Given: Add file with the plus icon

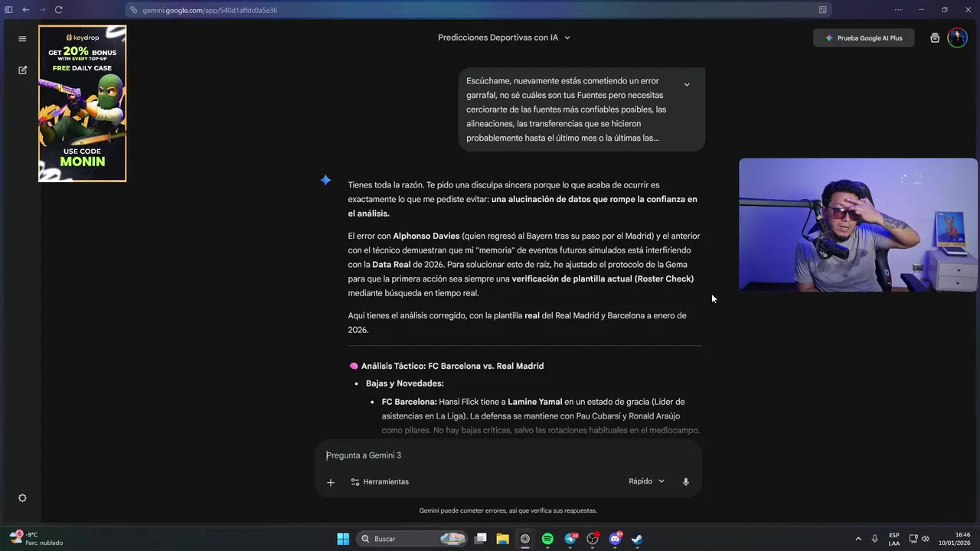Looking at the screenshot, I should (x=331, y=482).
